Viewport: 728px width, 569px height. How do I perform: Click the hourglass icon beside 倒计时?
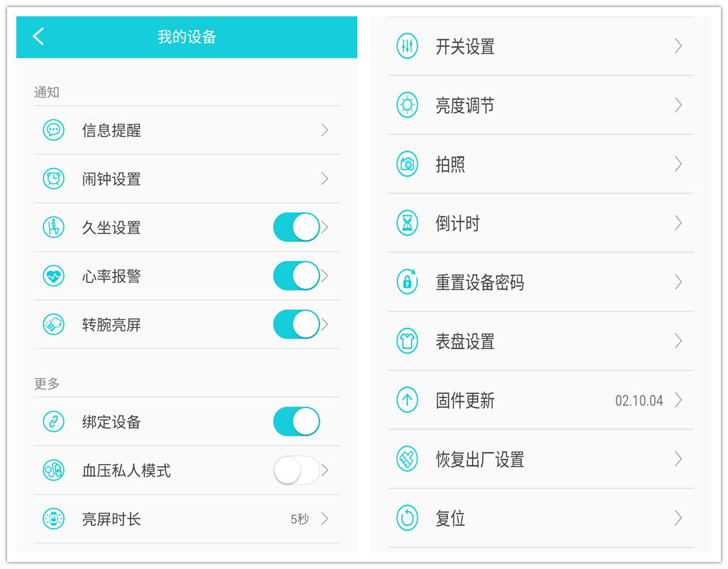tap(406, 223)
